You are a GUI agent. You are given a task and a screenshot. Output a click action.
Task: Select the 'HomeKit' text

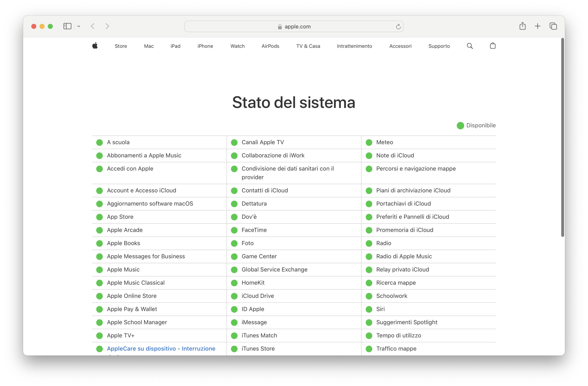click(x=253, y=282)
